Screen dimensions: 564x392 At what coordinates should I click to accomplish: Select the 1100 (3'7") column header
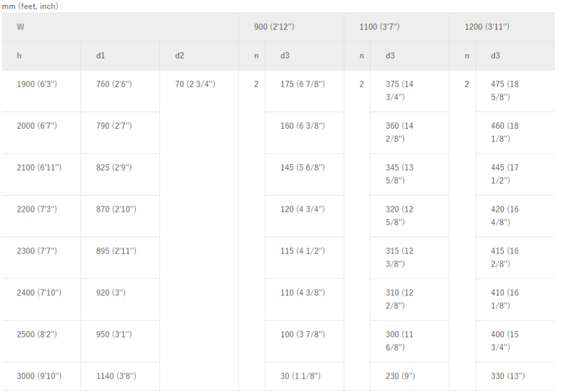click(381, 27)
